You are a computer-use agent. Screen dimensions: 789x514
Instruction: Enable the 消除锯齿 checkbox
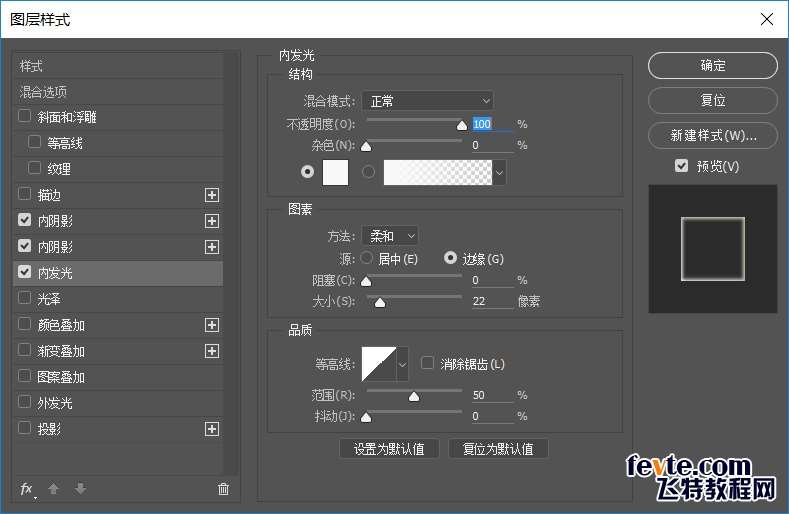pos(428,364)
